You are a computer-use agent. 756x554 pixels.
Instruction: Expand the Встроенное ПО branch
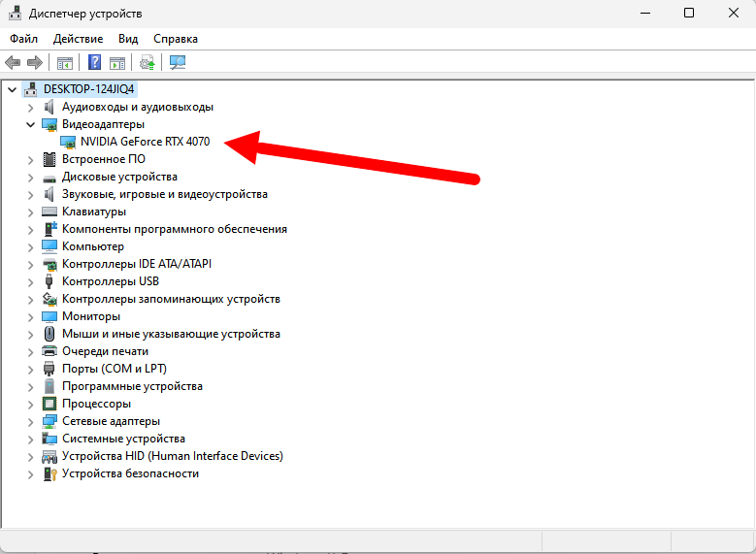(30, 159)
